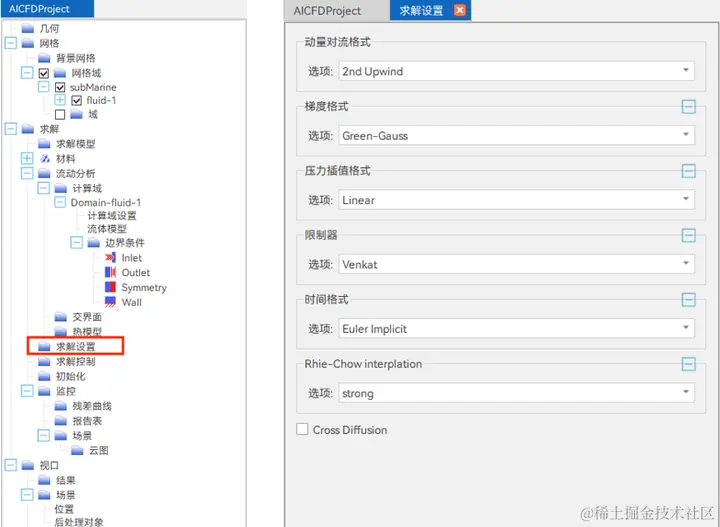
Task: Click the 初始化 folder icon
Action: click(x=44, y=376)
